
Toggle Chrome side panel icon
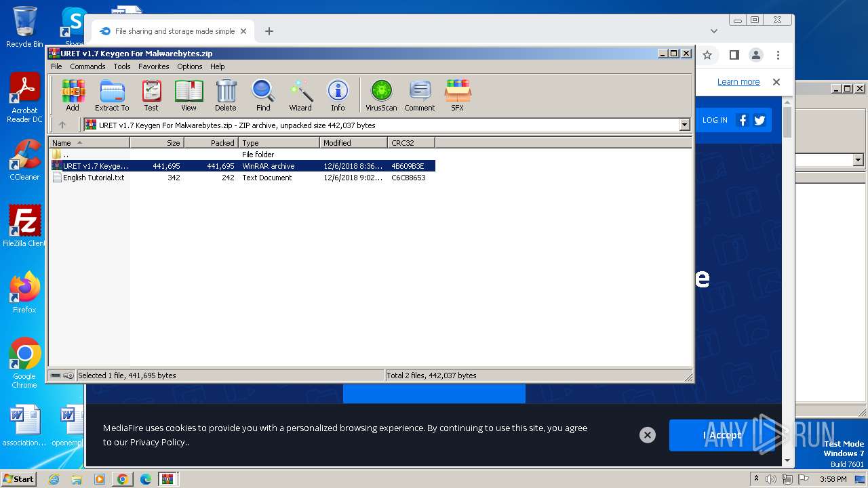[734, 55]
